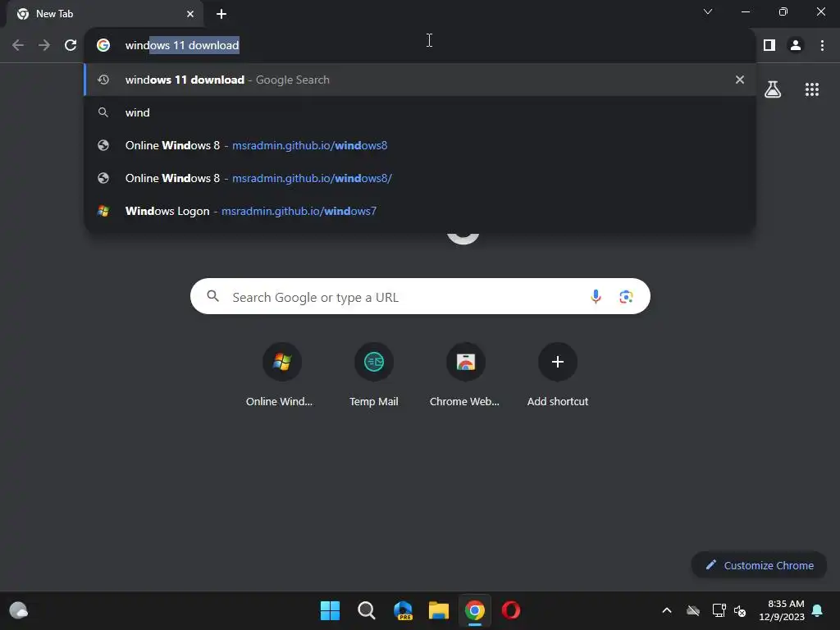This screenshot has height=630, width=840.
Task: Open the Google apps grid
Action: pos(812,89)
